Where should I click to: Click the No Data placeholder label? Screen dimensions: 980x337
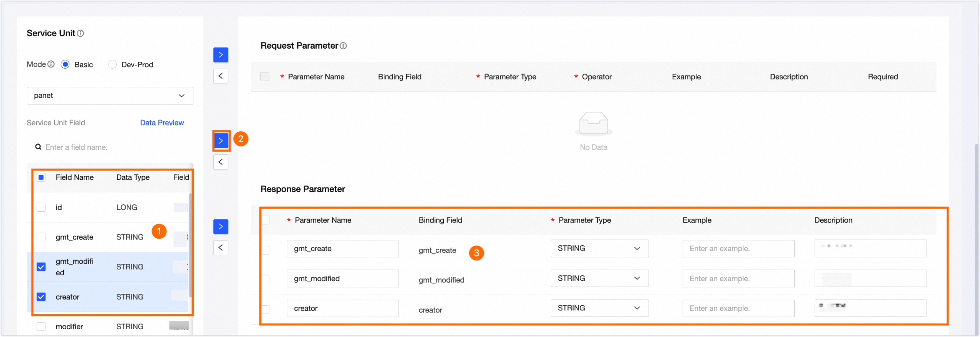click(x=593, y=147)
